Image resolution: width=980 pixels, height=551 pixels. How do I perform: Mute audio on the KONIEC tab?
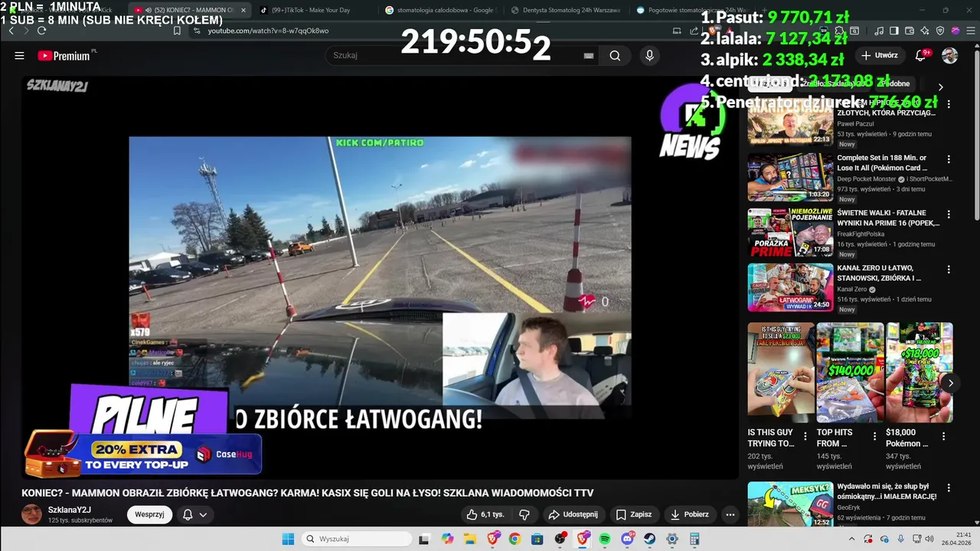pyautogui.click(x=148, y=10)
